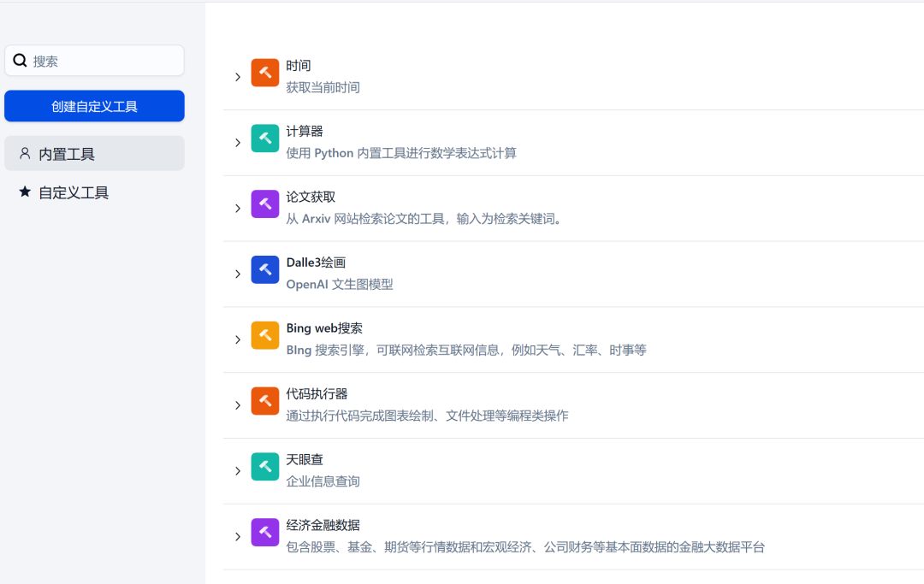Click the 创建自定义工具 button
This screenshot has width=924, height=584.
94,106
